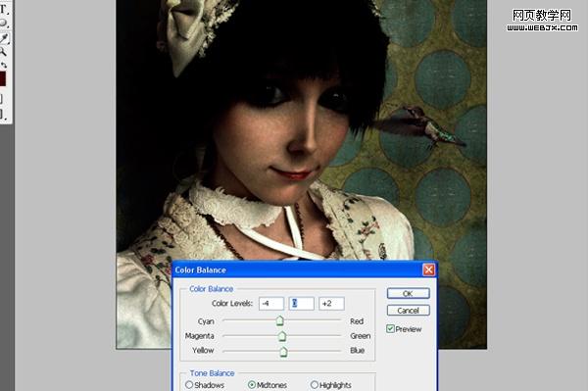This screenshot has width=588, height=391.
Task: Click the "Blue" slider label
Action: [358, 350]
